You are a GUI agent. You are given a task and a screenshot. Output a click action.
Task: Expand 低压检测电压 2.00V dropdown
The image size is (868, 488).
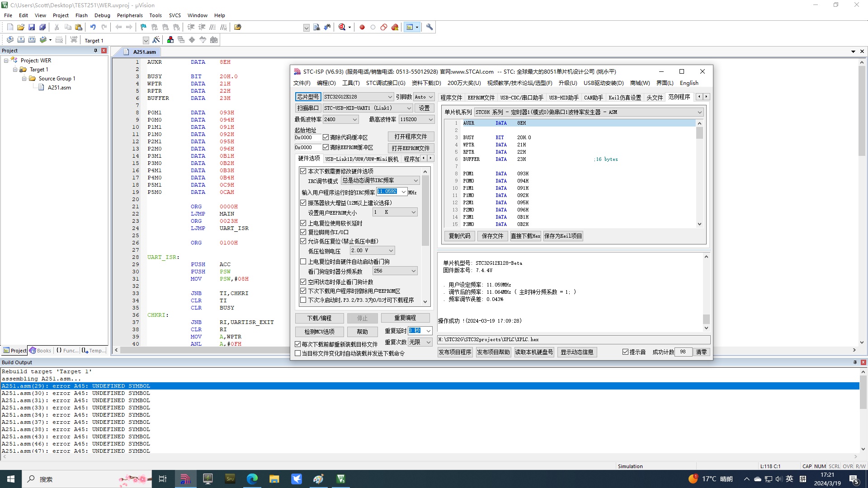(x=390, y=250)
